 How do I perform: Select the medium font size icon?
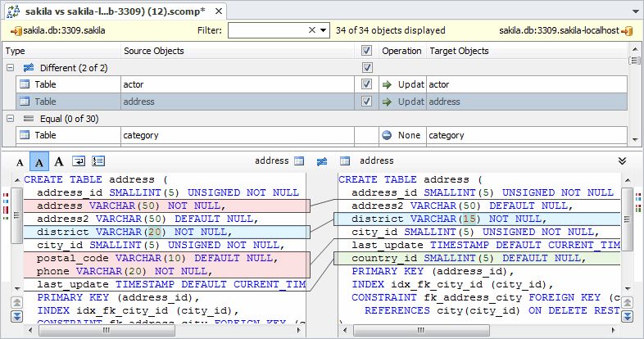coord(39,161)
